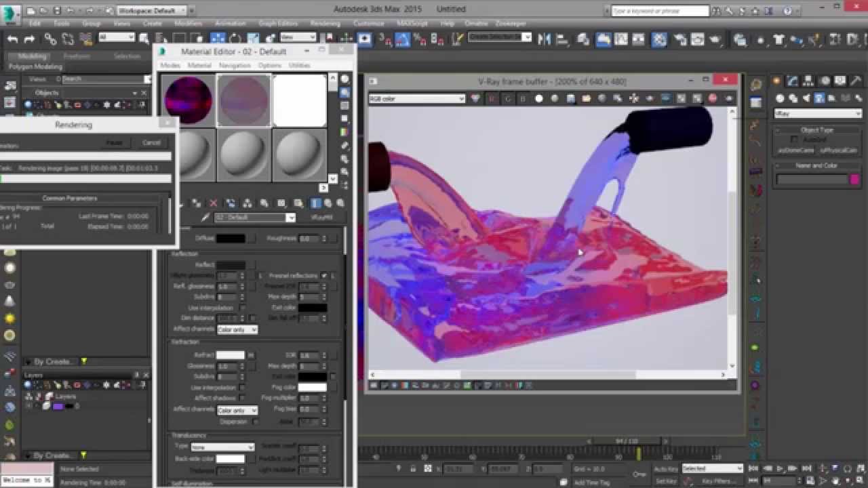
Task: Click the vrayPhysicalCamera object type button
Action: (x=840, y=150)
